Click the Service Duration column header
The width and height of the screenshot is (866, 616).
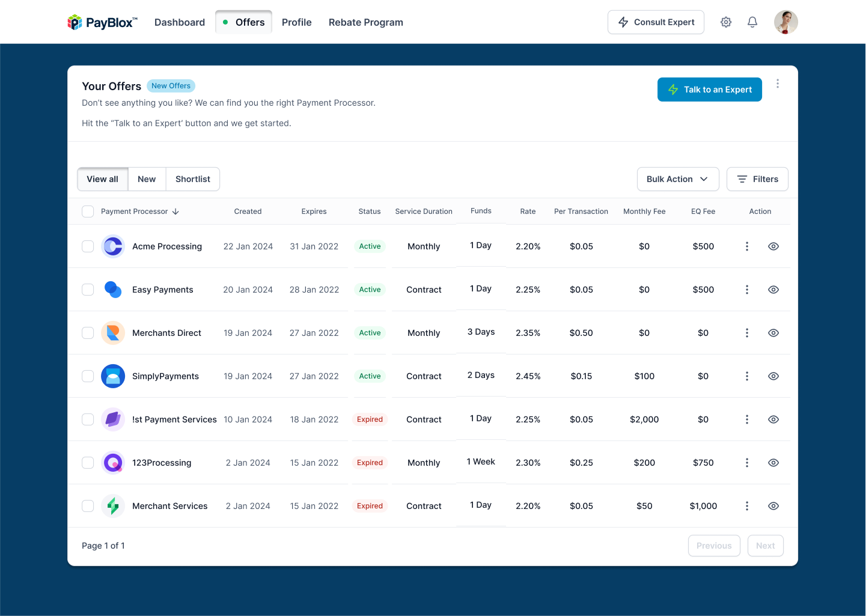point(424,212)
